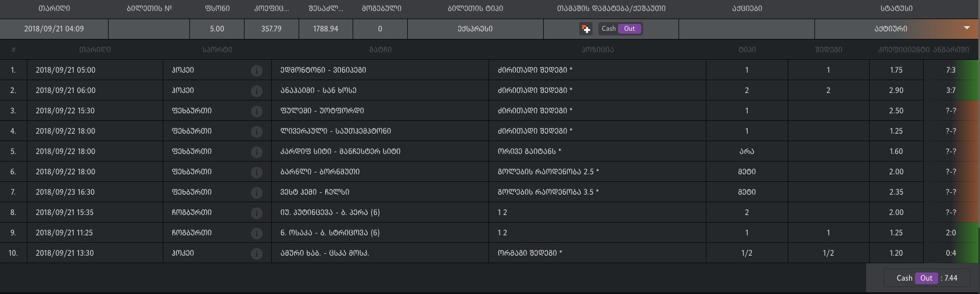Click the ფსონი column header

click(x=217, y=9)
